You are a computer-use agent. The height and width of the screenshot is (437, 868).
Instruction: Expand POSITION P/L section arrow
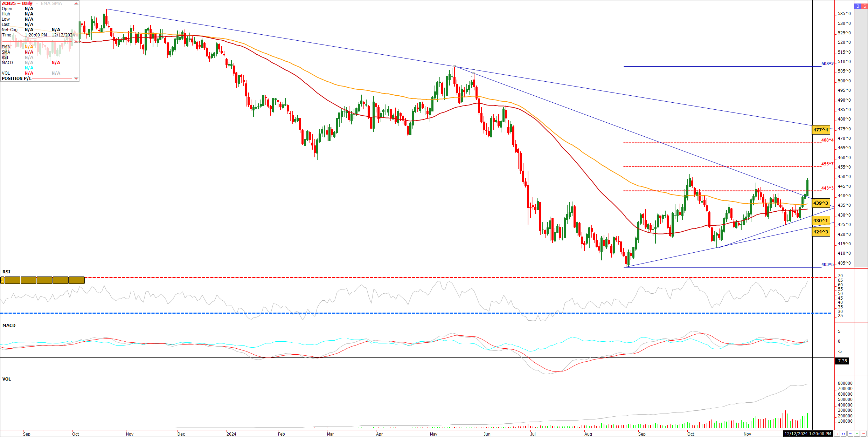tap(76, 78)
